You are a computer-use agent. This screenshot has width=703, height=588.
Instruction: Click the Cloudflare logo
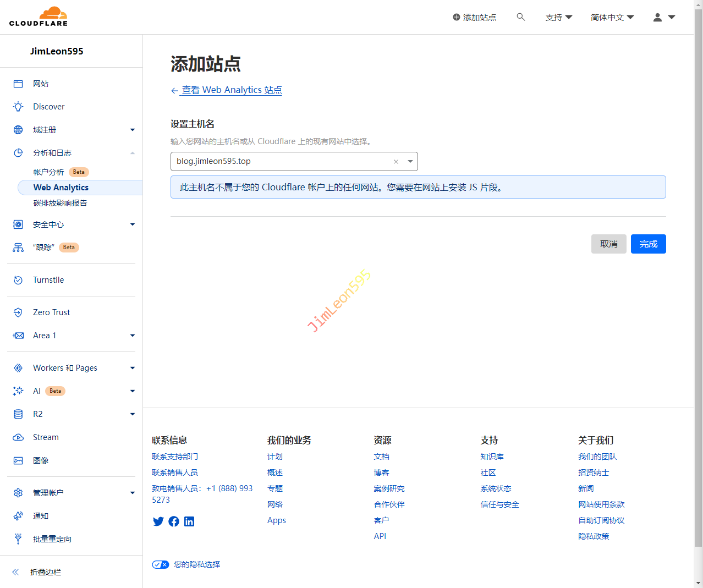tap(39, 17)
